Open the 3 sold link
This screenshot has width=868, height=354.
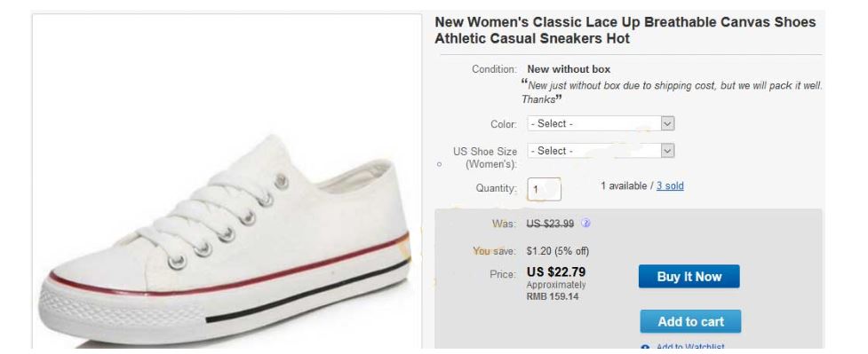click(670, 185)
